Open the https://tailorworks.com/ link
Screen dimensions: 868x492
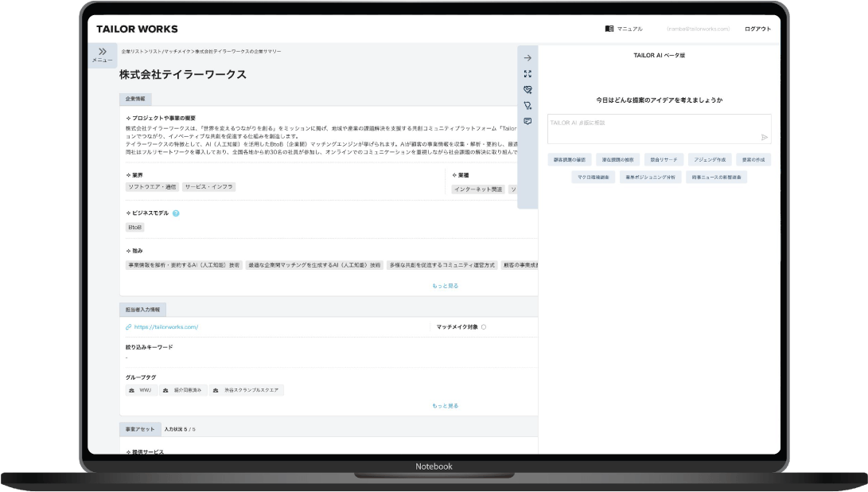(x=165, y=326)
